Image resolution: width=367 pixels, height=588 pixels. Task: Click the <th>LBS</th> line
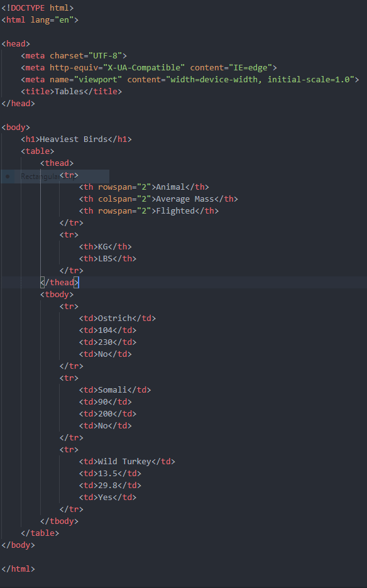click(107, 259)
